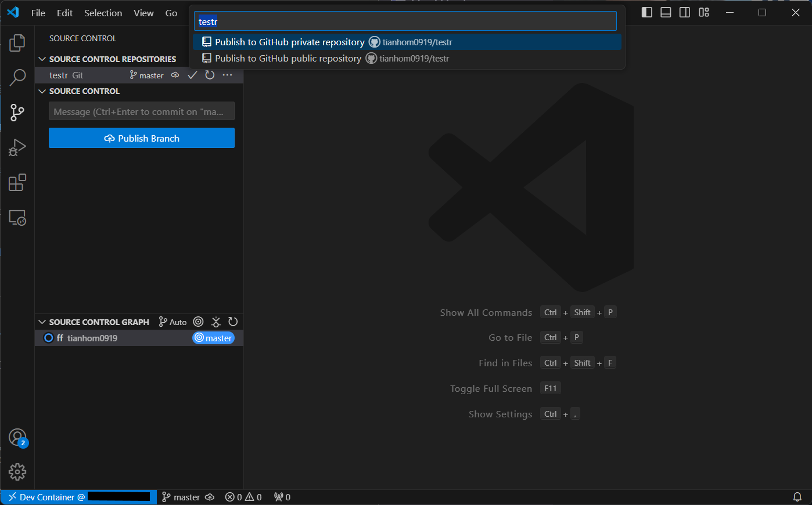Open errors and warnings count in status bar
Image resolution: width=812 pixels, height=505 pixels.
click(x=243, y=497)
